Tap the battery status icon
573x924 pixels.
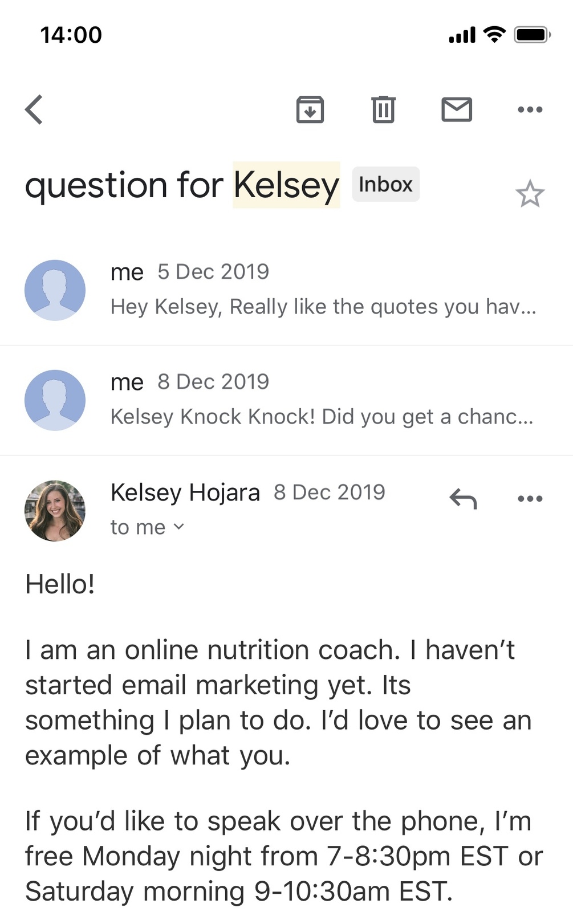(x=531, y=35)
